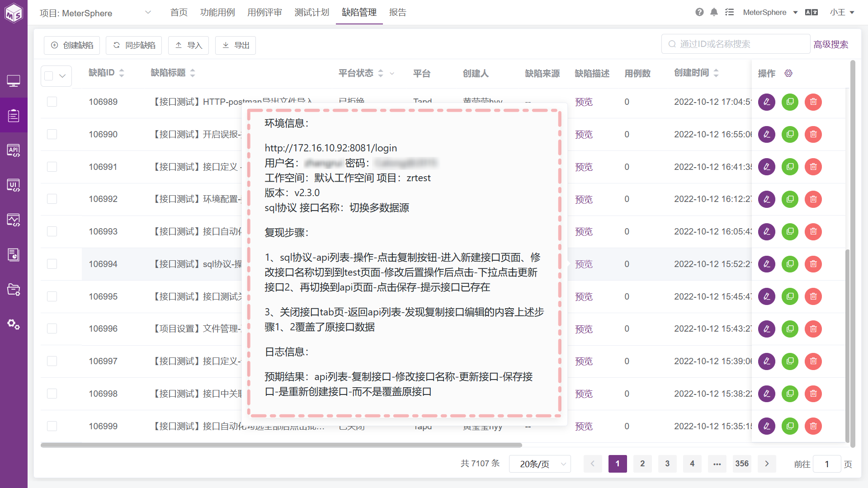
Task: Switch to the 测试计划 tab
Action: click(312, 12)
